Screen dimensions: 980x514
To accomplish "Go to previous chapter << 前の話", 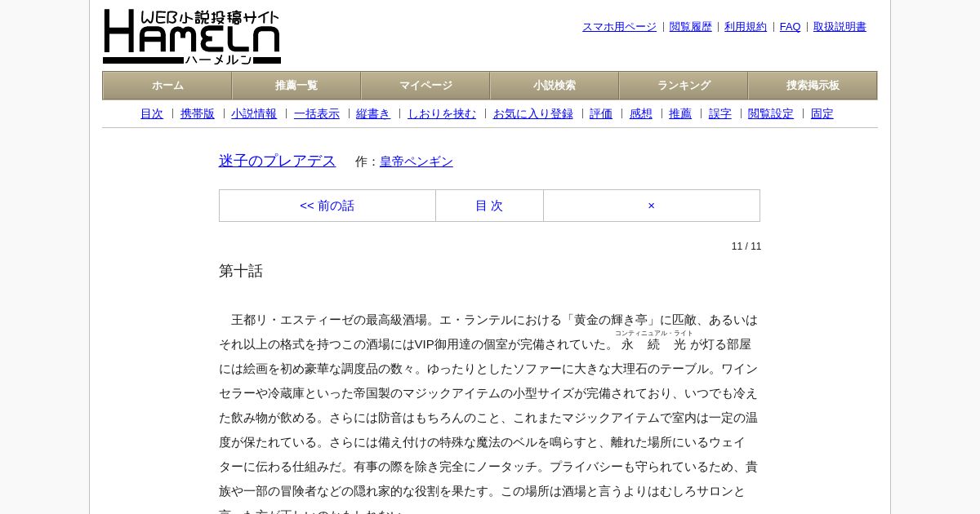I will [x=327, y=206].
